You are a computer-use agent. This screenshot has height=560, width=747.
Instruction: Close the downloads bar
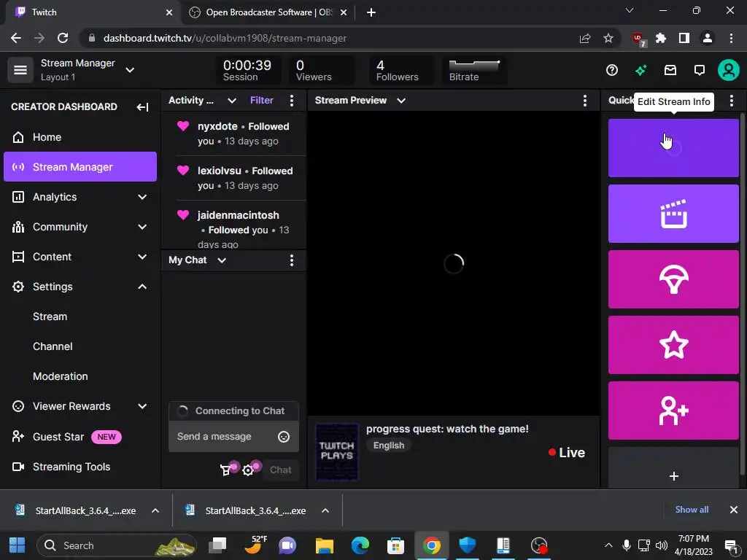coord(734,510)
